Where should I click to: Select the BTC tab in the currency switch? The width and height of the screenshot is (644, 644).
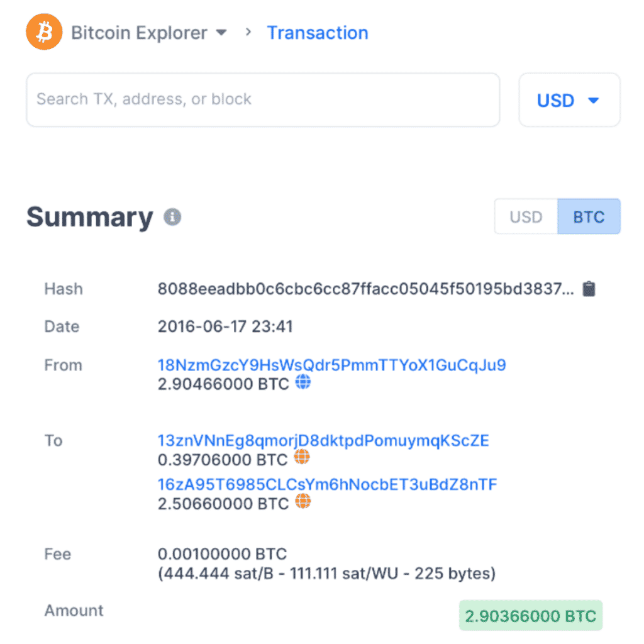pyautogui.click(x=589, y=216)
